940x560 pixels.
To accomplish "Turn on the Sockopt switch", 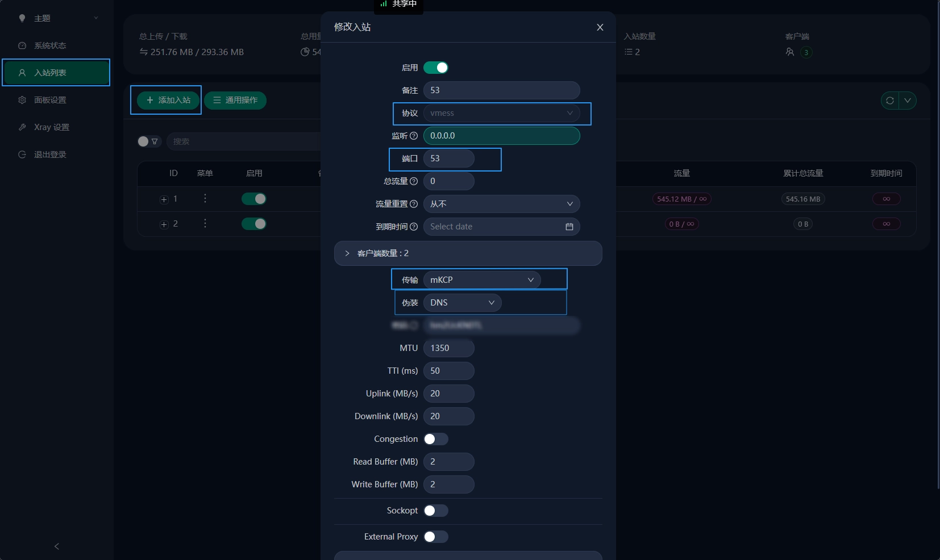I will (436, 511).
